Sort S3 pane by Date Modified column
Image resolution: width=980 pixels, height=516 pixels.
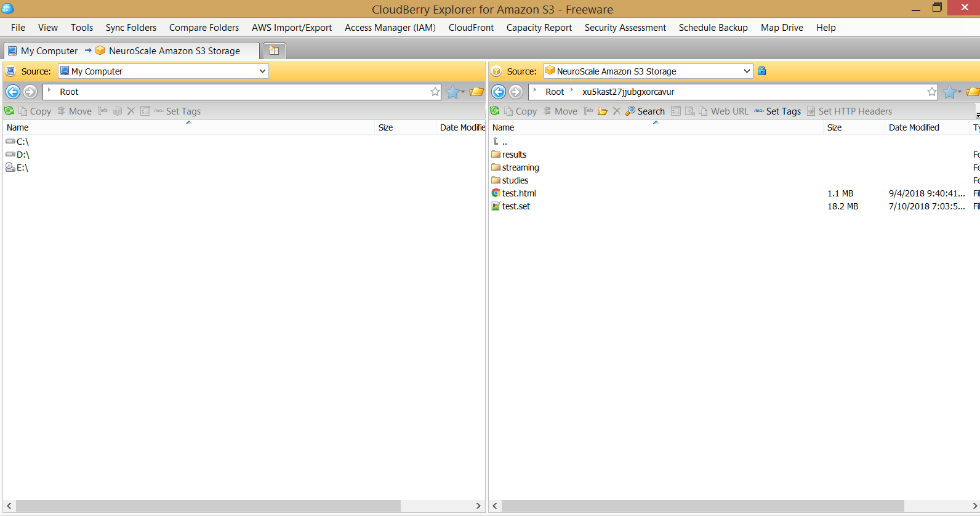click(x=927, y=127)
